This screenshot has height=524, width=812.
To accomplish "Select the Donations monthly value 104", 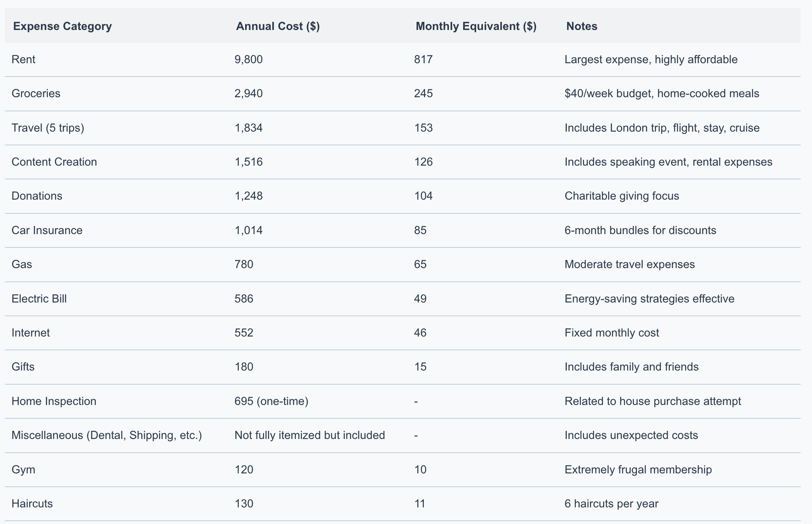I will pos(423,196).
